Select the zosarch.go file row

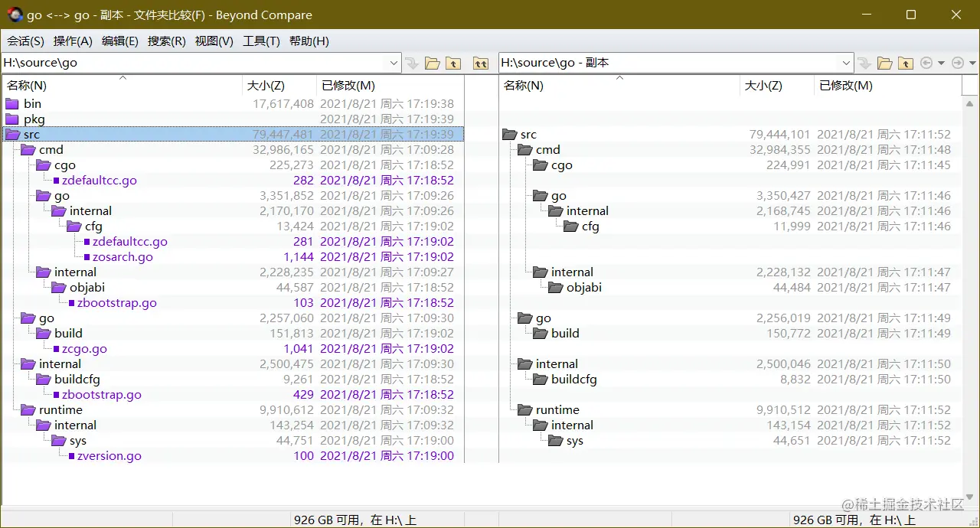pyautogui.click(x=233, y=257)
